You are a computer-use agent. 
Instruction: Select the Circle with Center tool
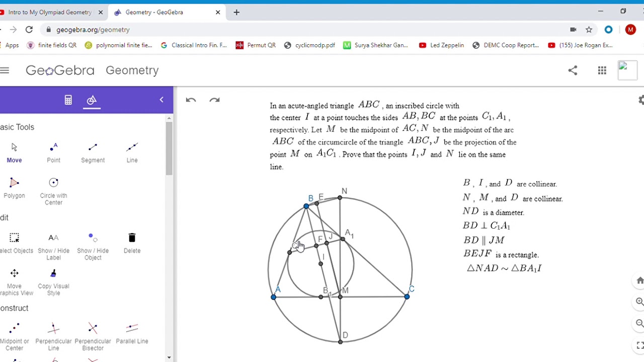point(53,191)
